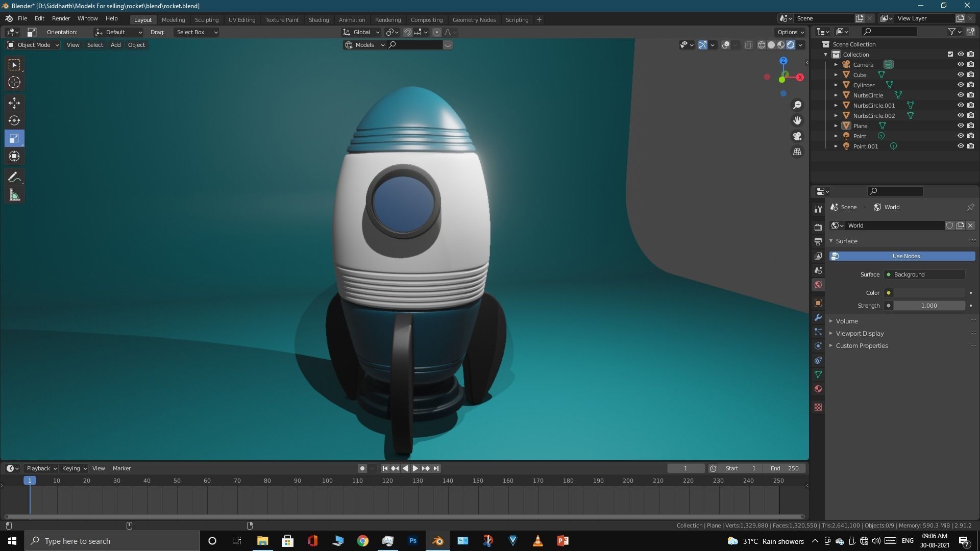Switch to the Shading workspace tab
Screen dimensions: 980x551
coord(318,19)
